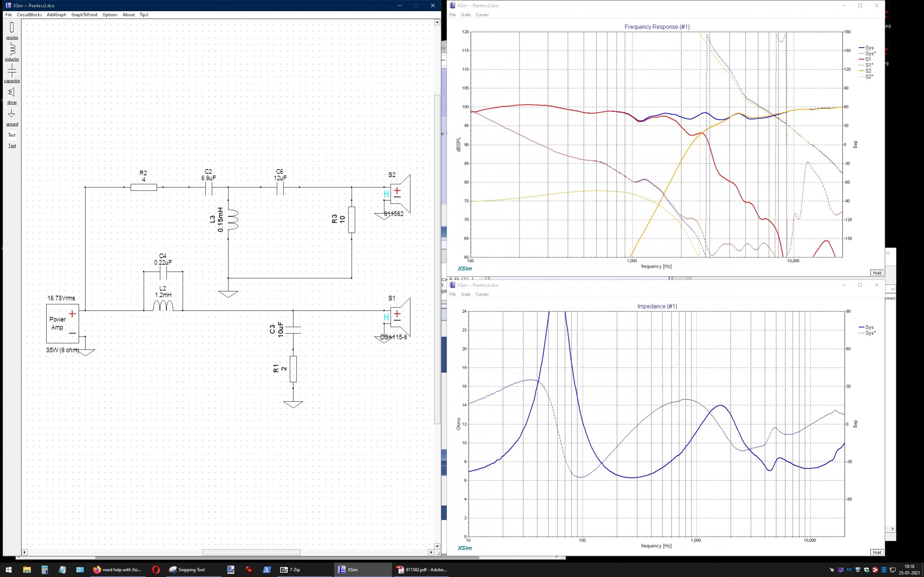This screenshot has height=577, width=924.
Task: Click Hold button in Impedance graph
Action: coord(877,552)
